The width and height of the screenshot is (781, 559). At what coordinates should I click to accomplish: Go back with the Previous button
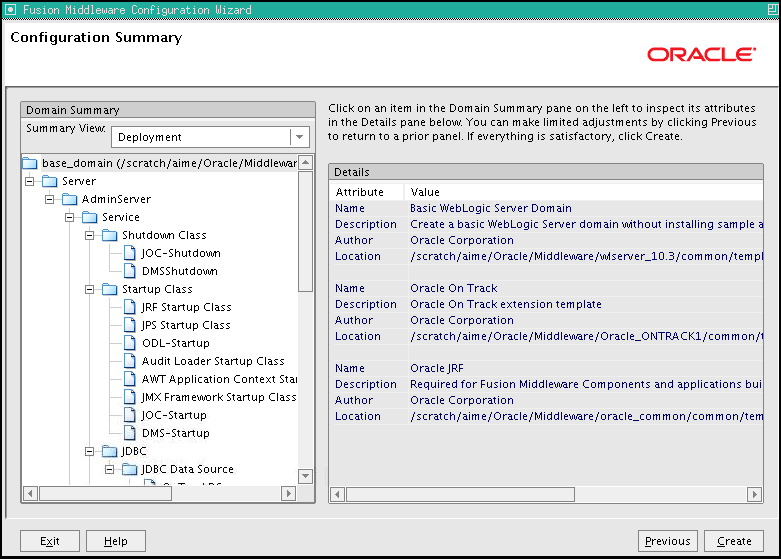point(668,541)
